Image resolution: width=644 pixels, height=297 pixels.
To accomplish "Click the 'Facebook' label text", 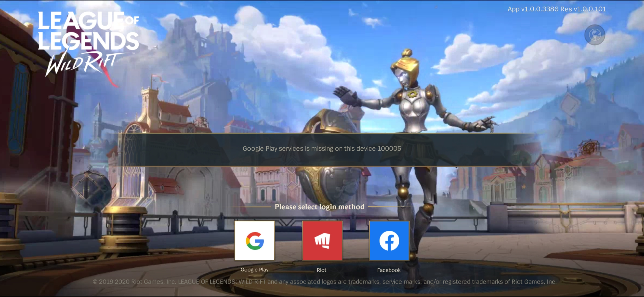I will point(389,270).
